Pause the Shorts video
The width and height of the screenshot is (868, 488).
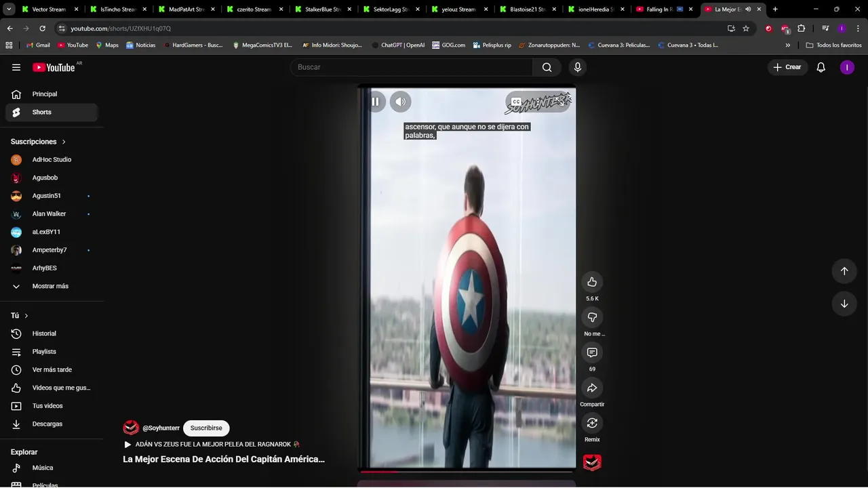coord(375,102)
